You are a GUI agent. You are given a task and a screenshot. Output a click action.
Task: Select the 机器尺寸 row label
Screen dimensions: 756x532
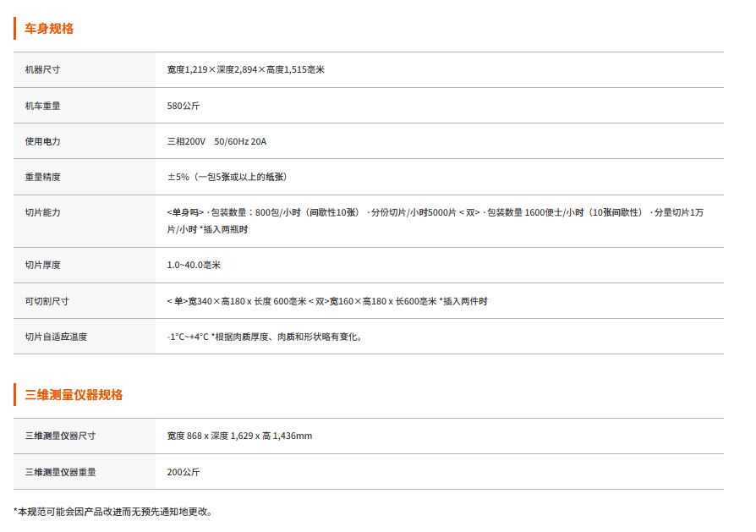click(42, 69)
